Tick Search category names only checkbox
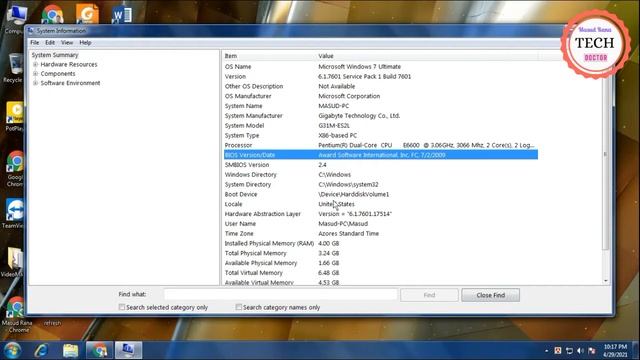This screenshot has width=640, height=360. tap(239, 307)
